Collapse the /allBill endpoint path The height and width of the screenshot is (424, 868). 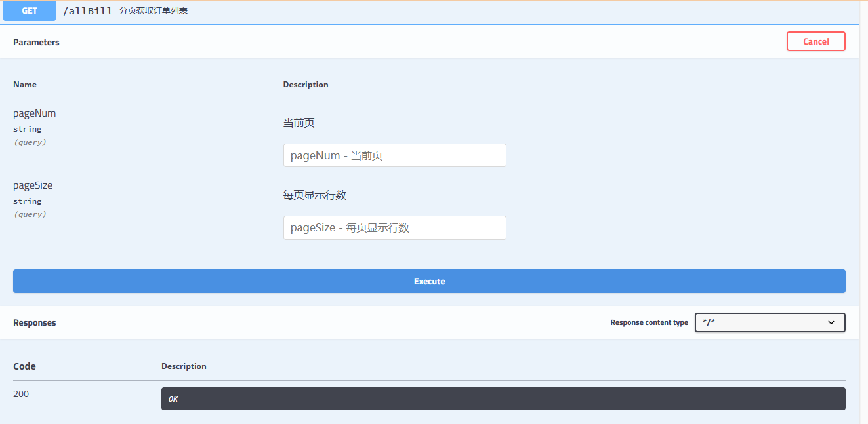[x=88, y=11]
